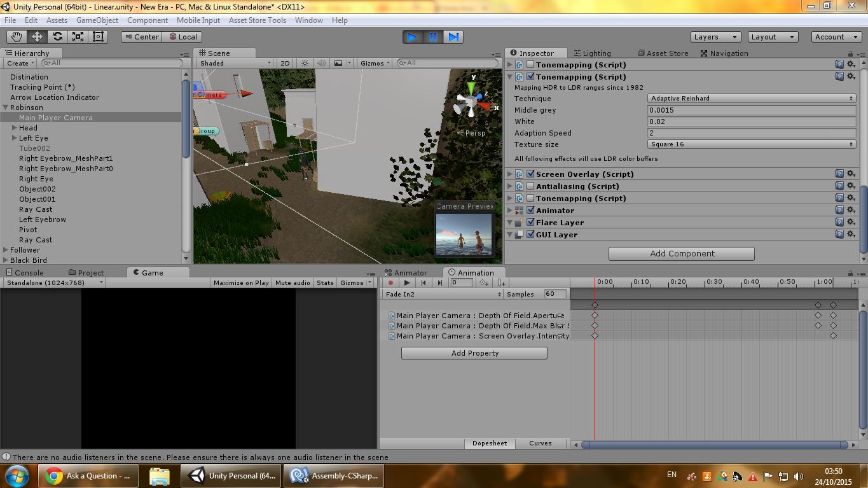Open gear menu for Animator component
The height and width of the screenshot is (488, 868).
(851, 211)
